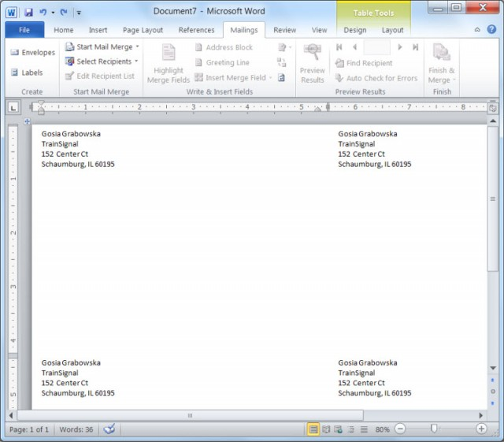504x442 pixels.
Task: Click the ruler tab selector
Action: 13,108
